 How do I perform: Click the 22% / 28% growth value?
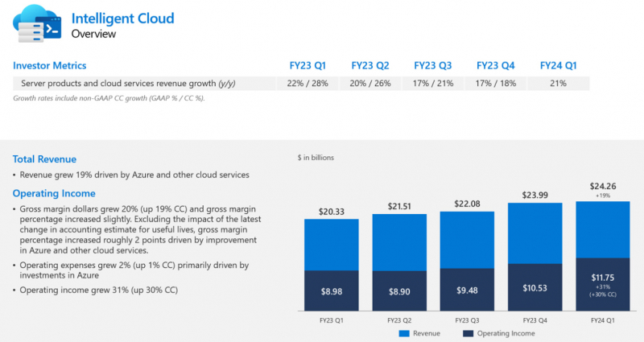point(308,83)
